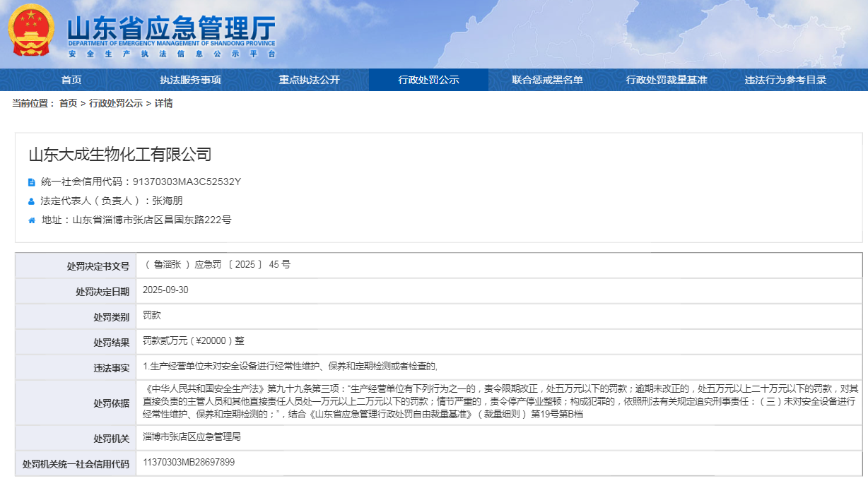Click the home icon beside address
868x481 pixels.
(x=32, y=220)
